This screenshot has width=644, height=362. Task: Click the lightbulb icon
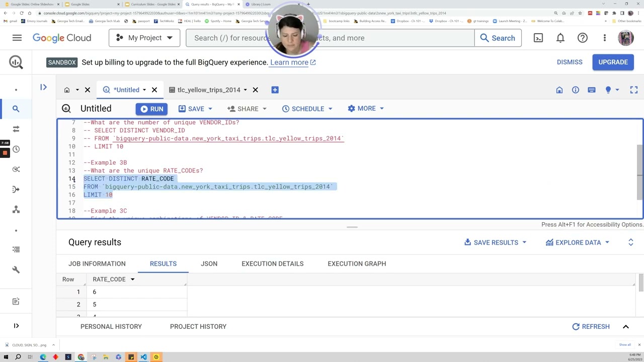click(608, 90)
